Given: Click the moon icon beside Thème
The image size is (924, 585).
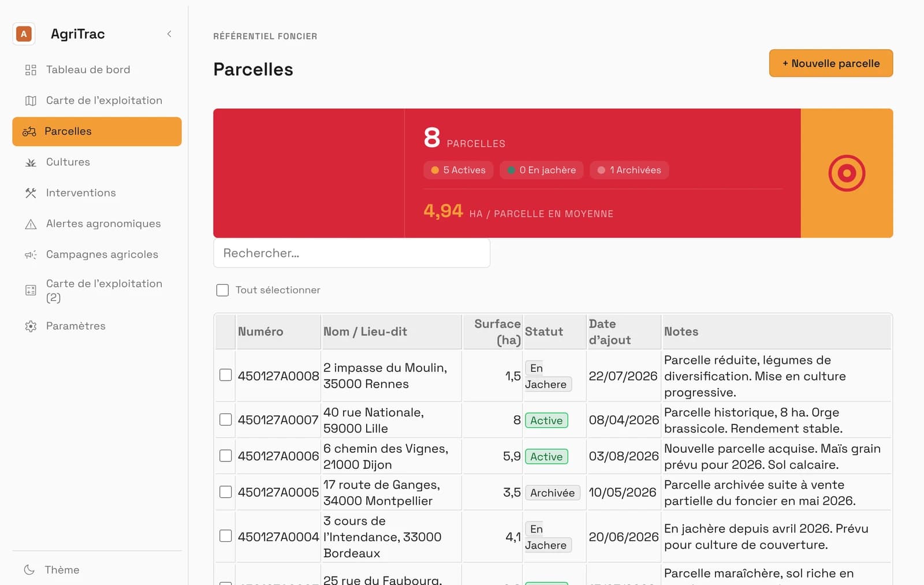Looking at the screenshot, I should (x=29, y=570).
